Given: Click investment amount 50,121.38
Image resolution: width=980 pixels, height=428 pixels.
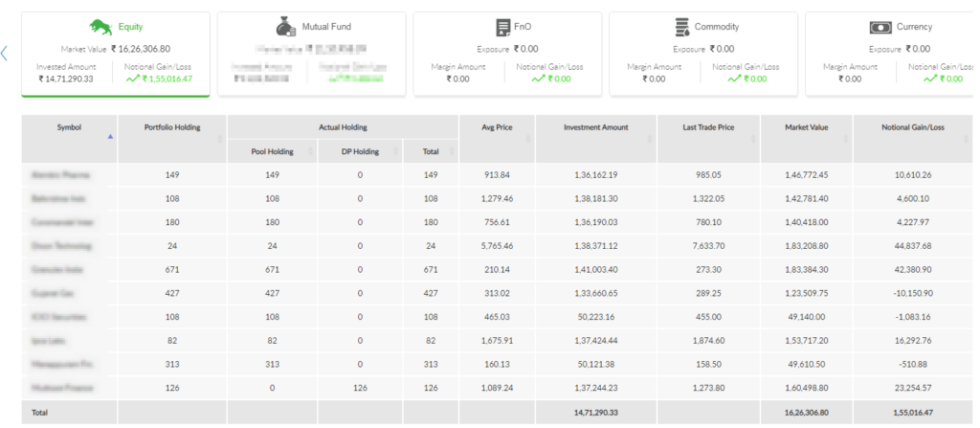Looking at the screenshot, I should tap(596, 365).
